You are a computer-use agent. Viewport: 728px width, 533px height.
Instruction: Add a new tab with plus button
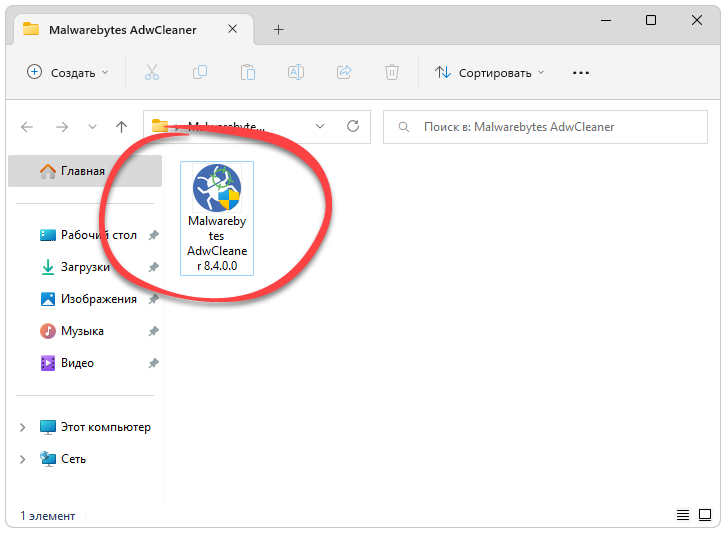pyautogui.click(x=279, y=30)
